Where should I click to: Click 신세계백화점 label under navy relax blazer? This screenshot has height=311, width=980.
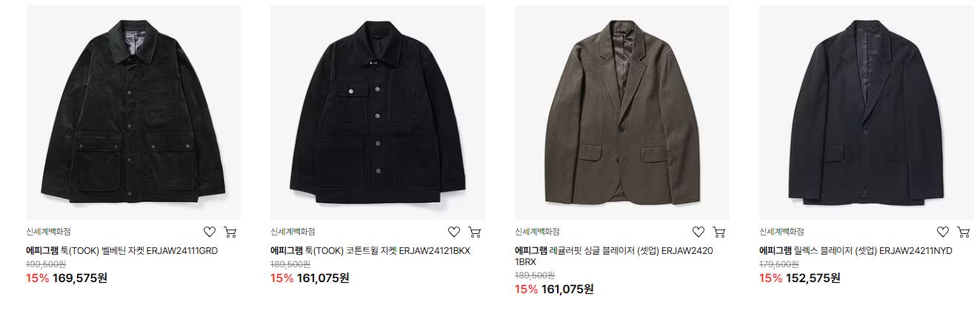(781, 232)
